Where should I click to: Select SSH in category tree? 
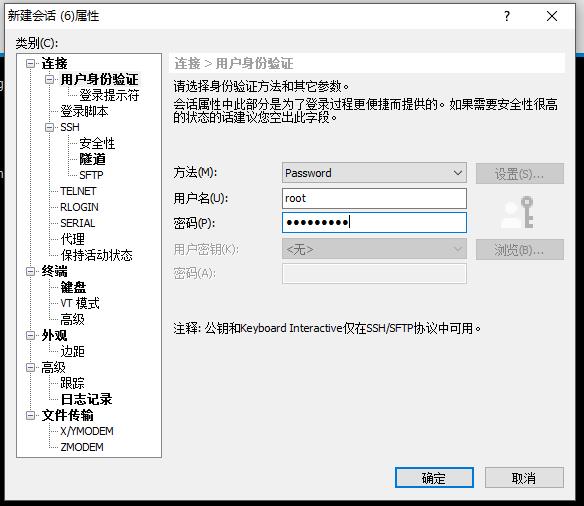point(70,127)
